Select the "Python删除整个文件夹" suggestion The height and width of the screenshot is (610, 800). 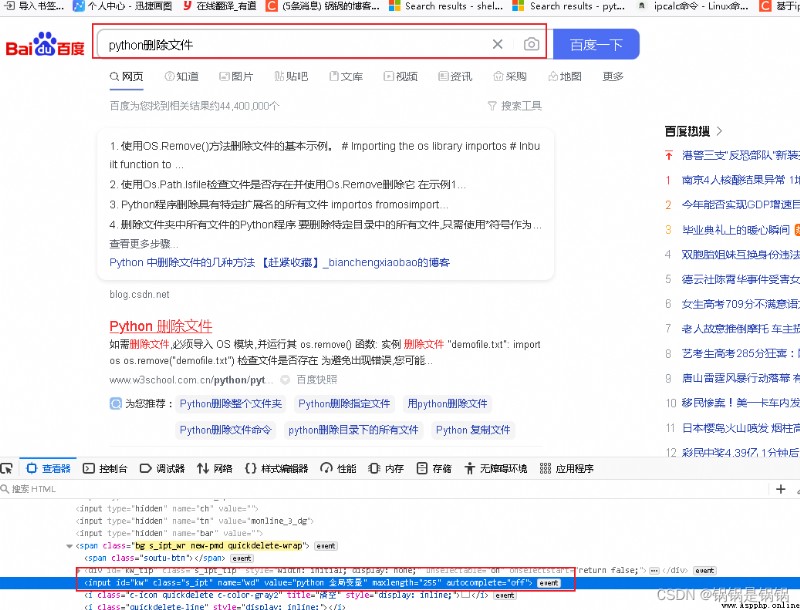tap(231, 404)
